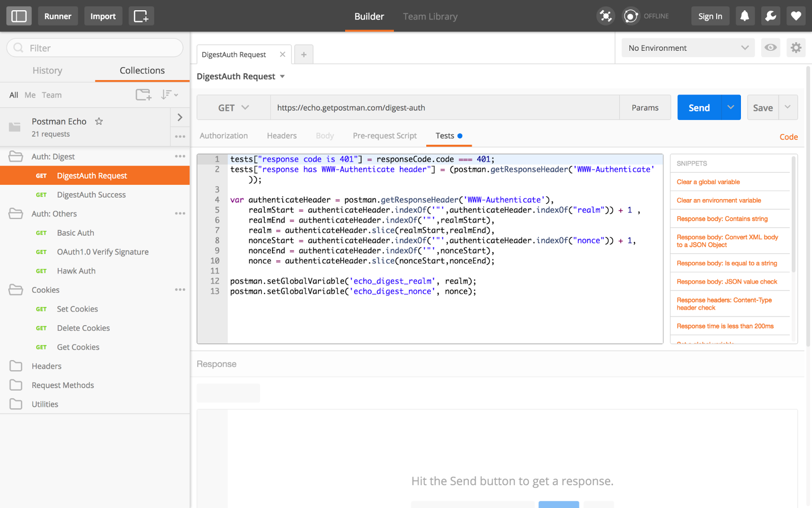Open manage environments gear icon
The width and height of the screenshot is (812, 508).
796,48
